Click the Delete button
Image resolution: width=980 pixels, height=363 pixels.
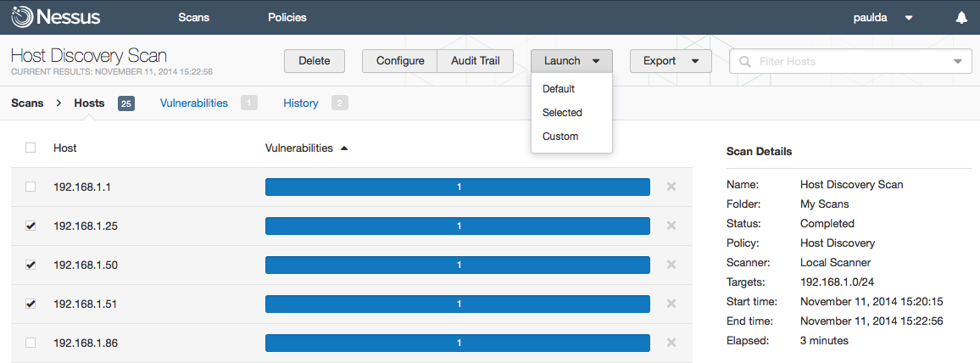coord(315,60)
